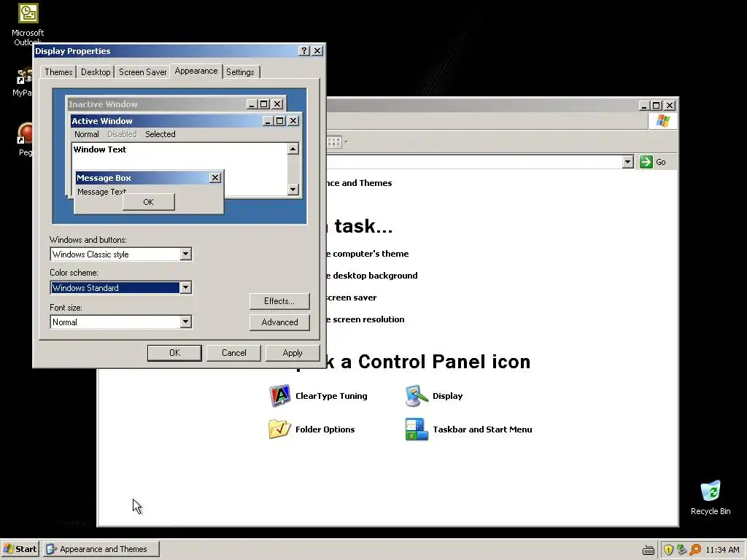Open the ClearType Tuning icon
This screenshot has height=560, width=747.
pyautogui.click(x=280, y=396)
